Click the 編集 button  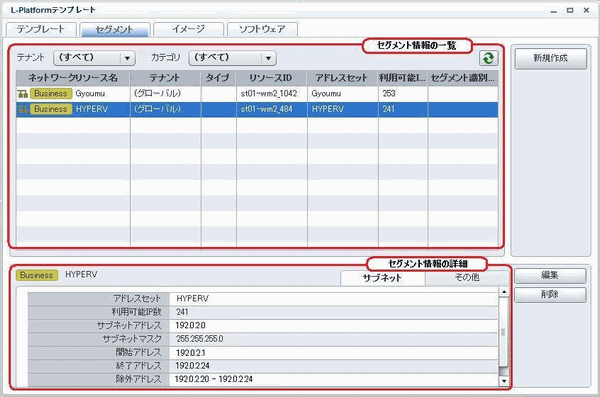pyautogui.click(x=550, y=275)
